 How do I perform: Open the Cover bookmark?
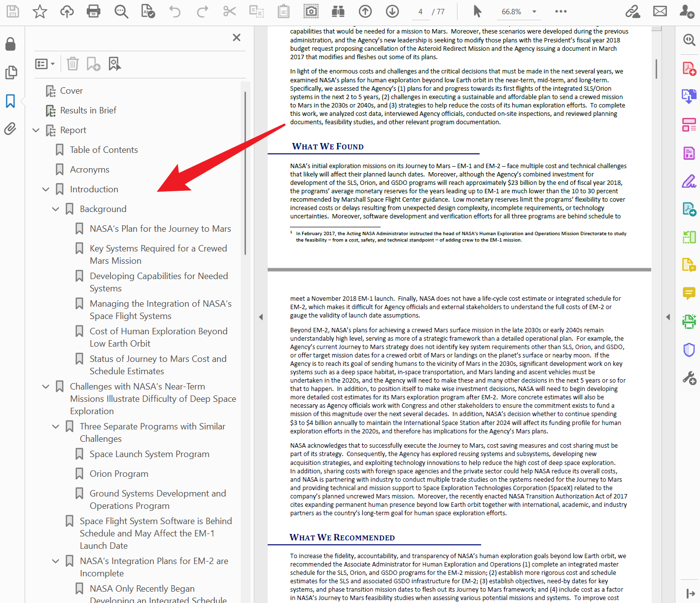coord(71,91)
